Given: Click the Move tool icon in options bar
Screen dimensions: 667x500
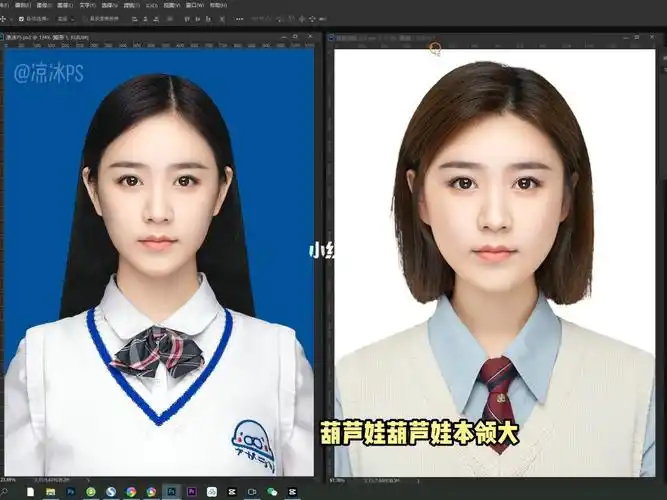Looking at the screenshot, I should point(6,18).
